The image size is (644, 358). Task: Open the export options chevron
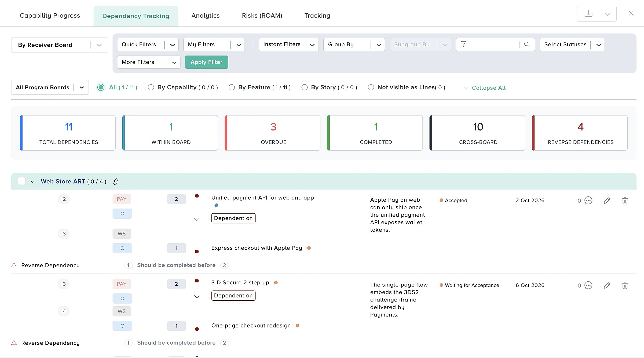[608, 14]
